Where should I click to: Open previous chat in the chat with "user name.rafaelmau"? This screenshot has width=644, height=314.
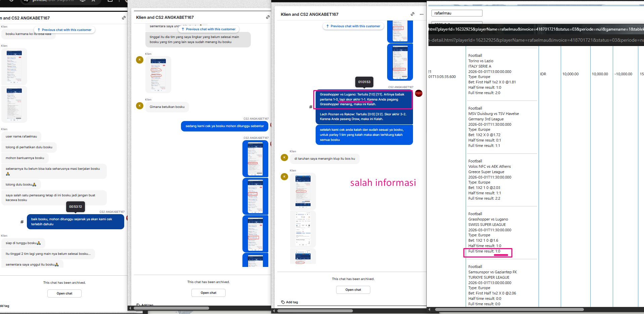[x=64, y=30]
